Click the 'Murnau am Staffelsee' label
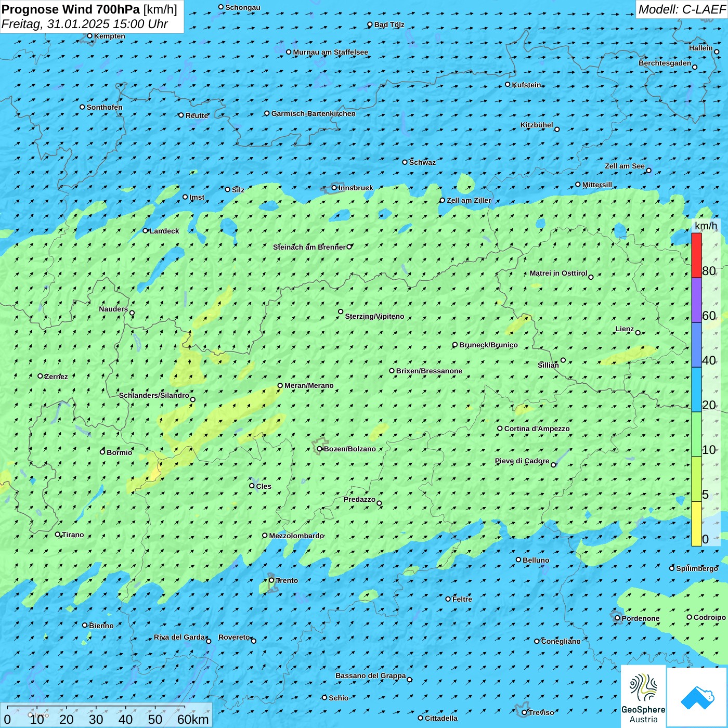The width and height of the screenshot is (728, 728). point(330,52)
